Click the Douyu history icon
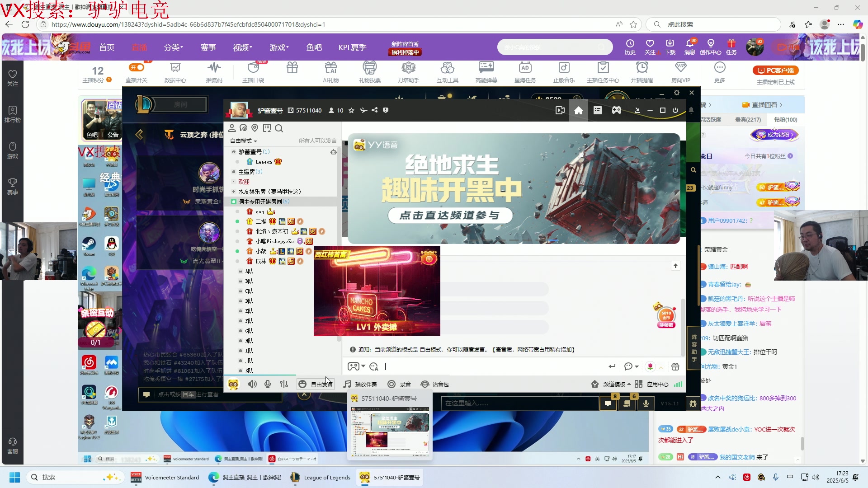The image size is (868, 488). coord(630,47)
